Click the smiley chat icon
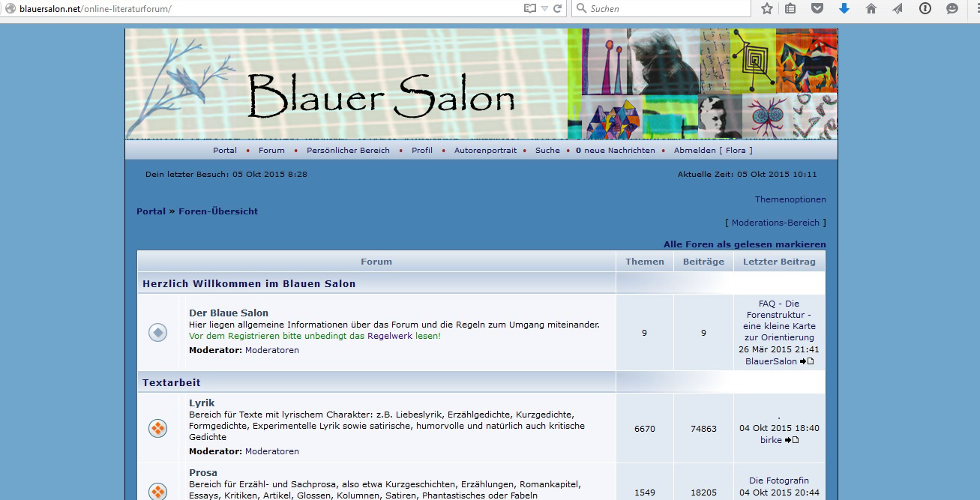Image resolution: width=980 pixels, height=500 pixels. (952, 9)
